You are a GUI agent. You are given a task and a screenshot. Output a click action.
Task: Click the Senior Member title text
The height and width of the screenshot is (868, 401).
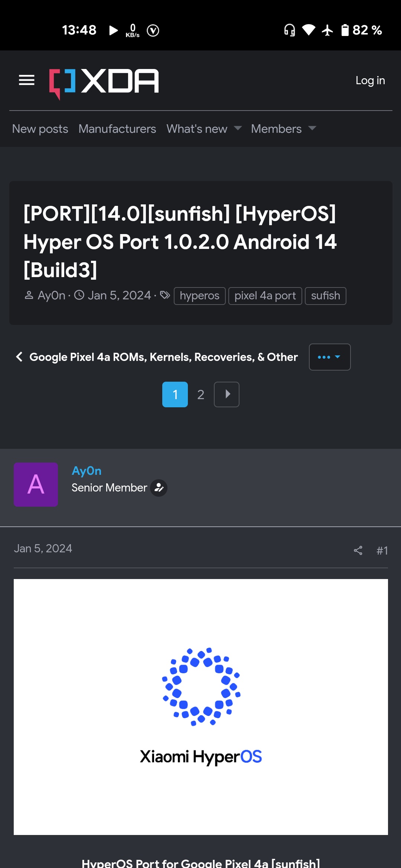pyautogui.click(x=109, y=488)
